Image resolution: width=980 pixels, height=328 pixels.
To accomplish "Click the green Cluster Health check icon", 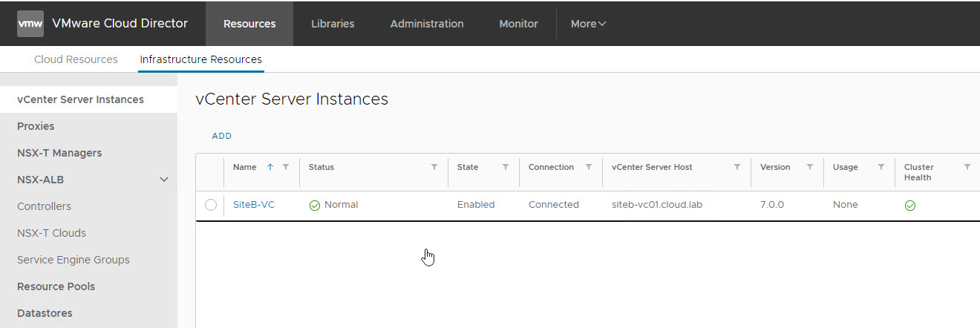I will pos(910,206).
